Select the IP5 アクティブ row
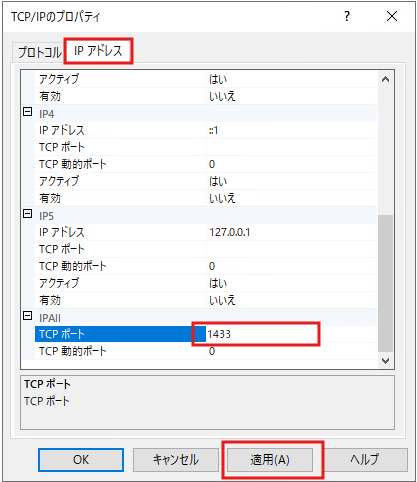 (206, 283)
